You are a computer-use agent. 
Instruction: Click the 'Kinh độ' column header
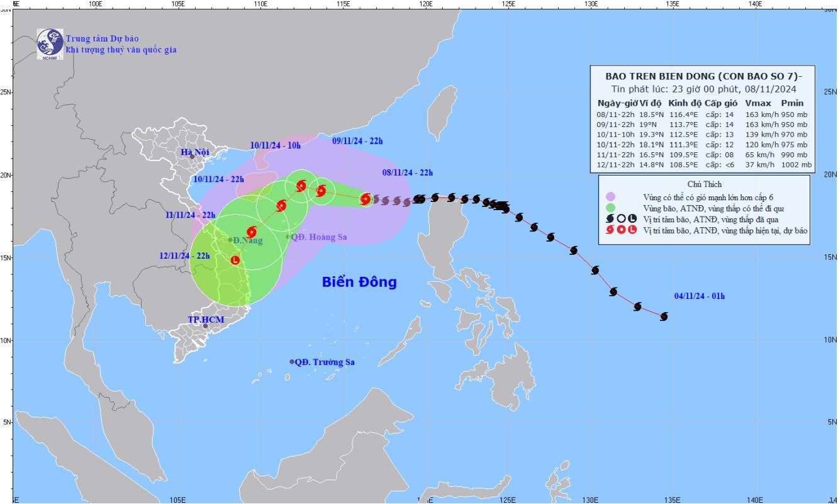685,103
